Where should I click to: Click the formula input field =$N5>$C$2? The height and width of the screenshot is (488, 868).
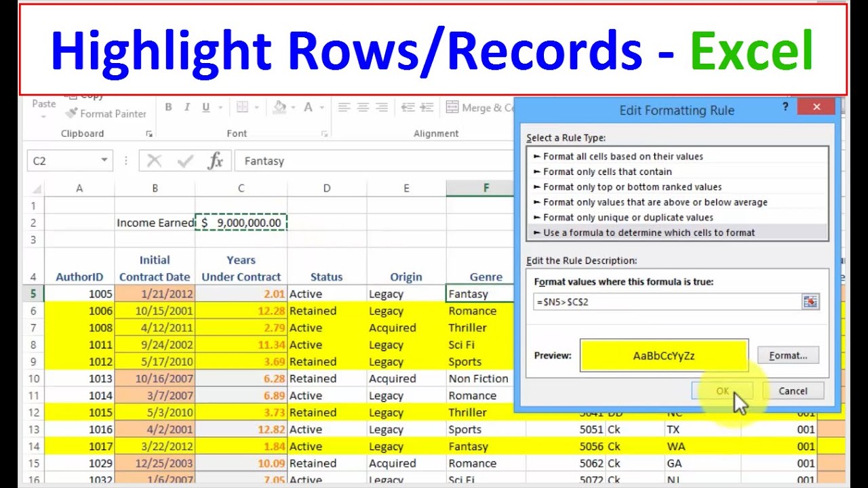[x=667, y=302]
